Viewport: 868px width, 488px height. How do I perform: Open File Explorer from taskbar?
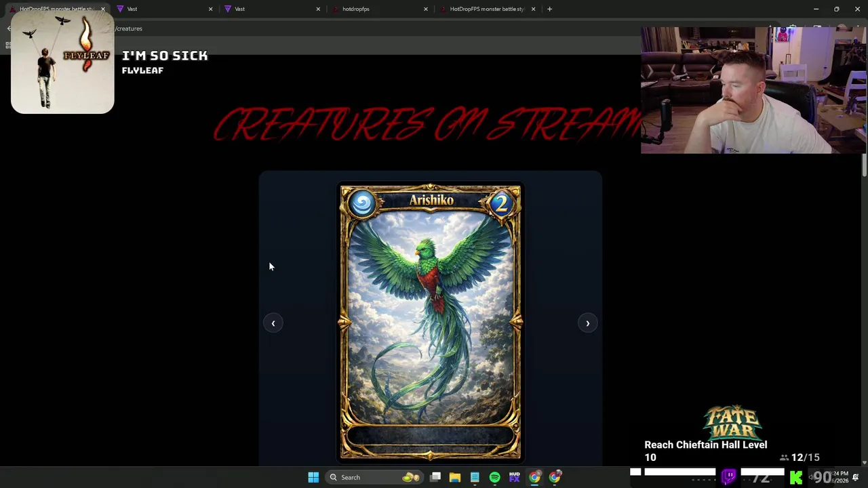tap(455, 477)
